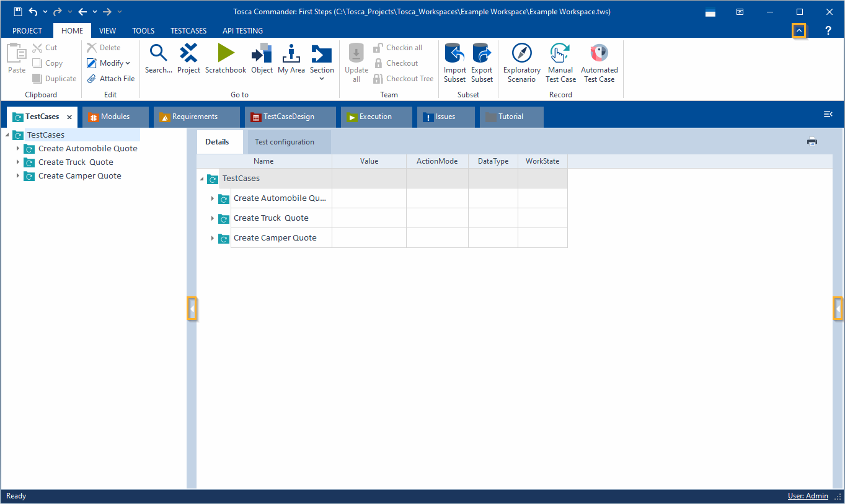This screenshot has width=845, height=504.
Task: Open the Modify dropdown
Action: [x=115, y=63]
